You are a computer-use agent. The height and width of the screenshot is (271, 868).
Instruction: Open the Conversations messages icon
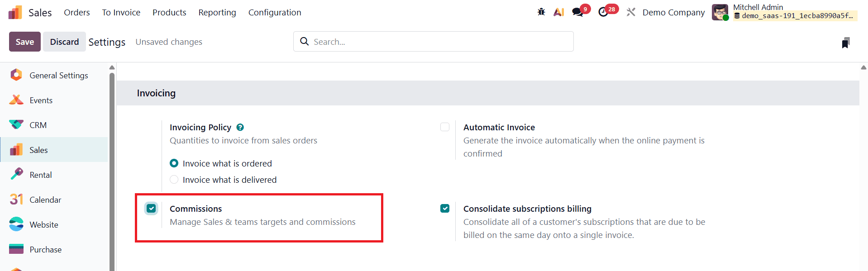(577, 11)
